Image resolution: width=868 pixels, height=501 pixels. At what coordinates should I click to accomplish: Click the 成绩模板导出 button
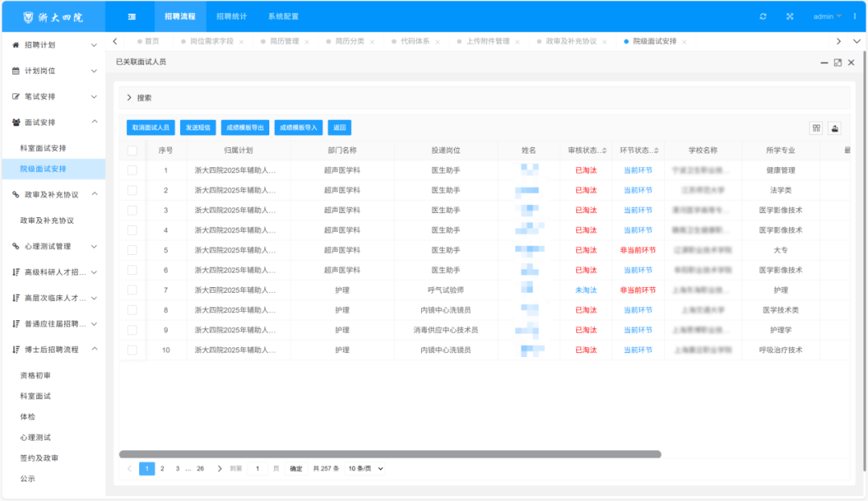(245, 128)
